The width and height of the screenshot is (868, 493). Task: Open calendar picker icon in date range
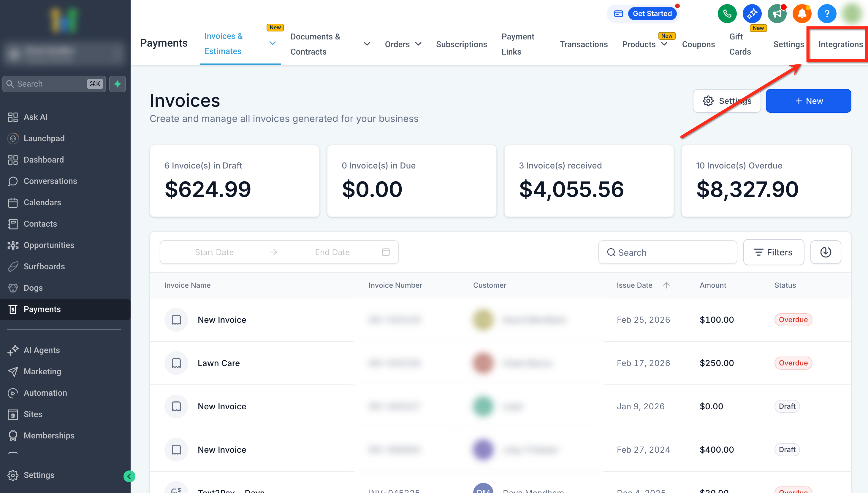tap(386, 252)
